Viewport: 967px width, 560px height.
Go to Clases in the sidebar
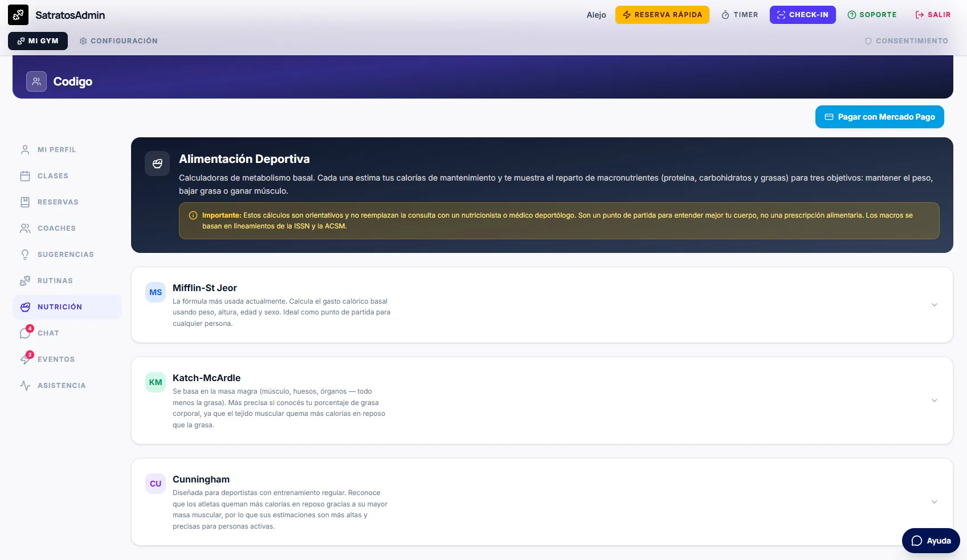[67, 176]
